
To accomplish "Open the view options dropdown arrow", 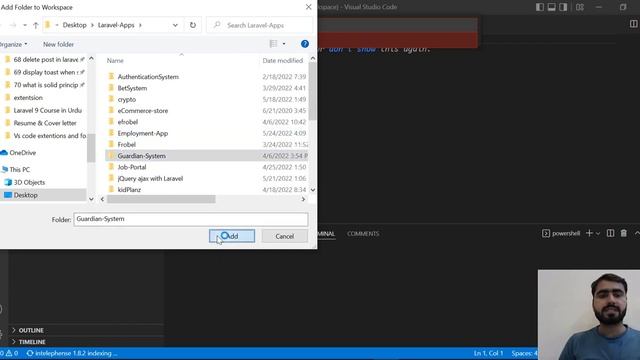I will click(284, 44).
